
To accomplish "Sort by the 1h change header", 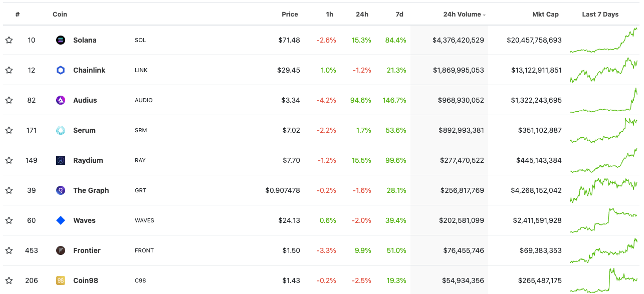I will 329,15.
